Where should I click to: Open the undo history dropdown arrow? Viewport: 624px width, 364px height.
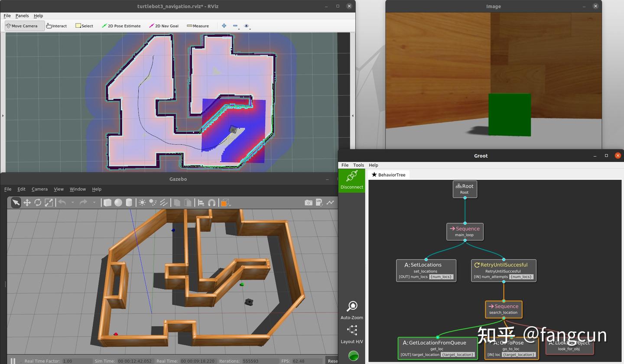click(72, 202)
